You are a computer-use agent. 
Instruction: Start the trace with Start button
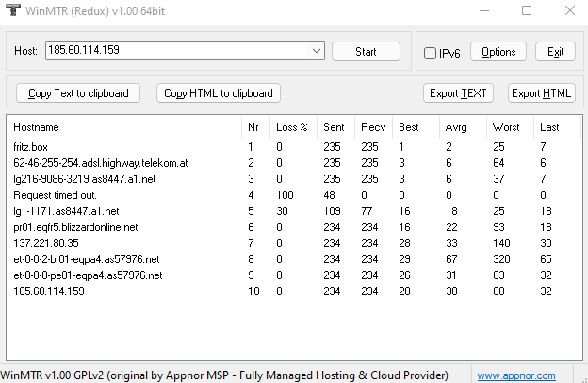(x=366, y=52)
